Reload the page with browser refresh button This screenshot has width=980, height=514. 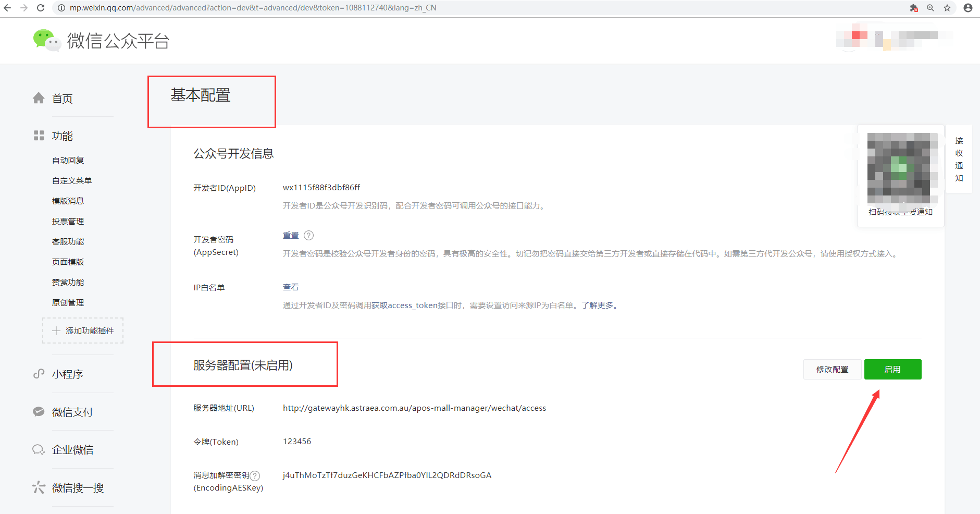[x=41, y=8]
